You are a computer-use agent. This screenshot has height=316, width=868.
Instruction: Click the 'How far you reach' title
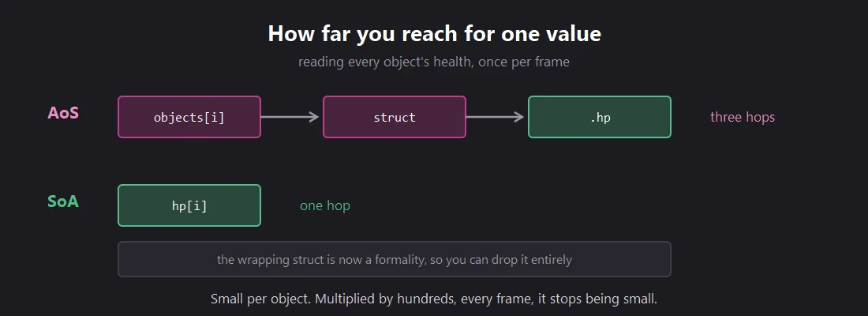[435, 34]
